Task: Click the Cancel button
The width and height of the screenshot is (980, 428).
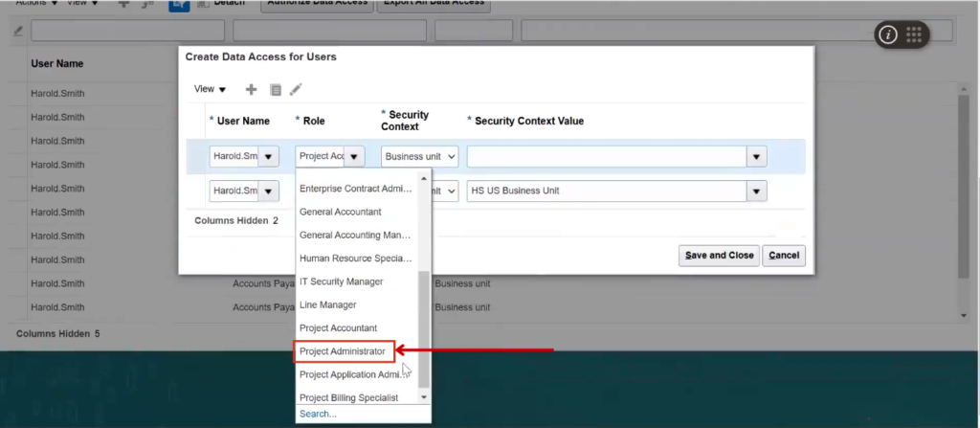Action: (784, 256)
